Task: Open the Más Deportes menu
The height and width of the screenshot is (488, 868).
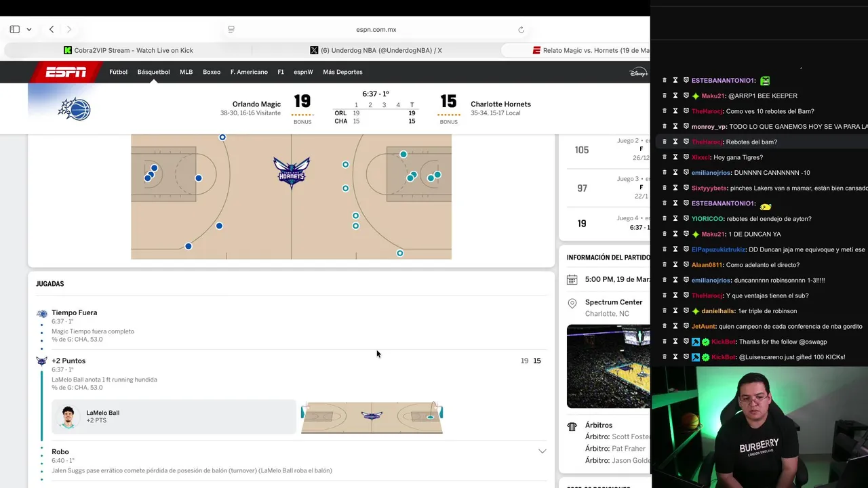Action: (x=342, y=72)
